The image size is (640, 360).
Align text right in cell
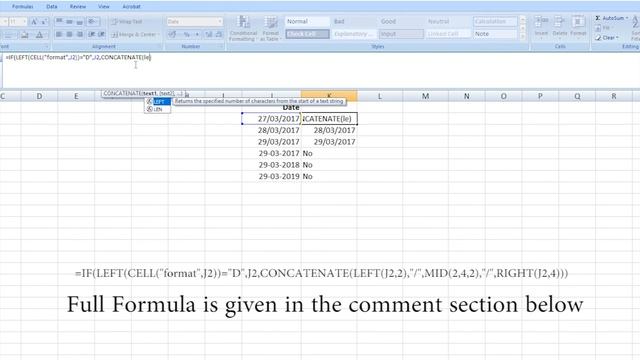click(x=79, y=35)
